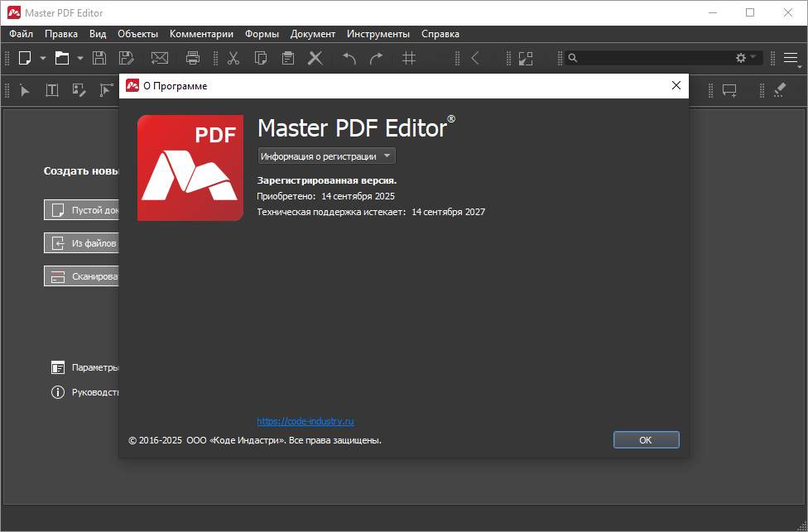Click the new document icon in toolbar
The height and width of the screenshot is (532, 808).
(26, 58)
